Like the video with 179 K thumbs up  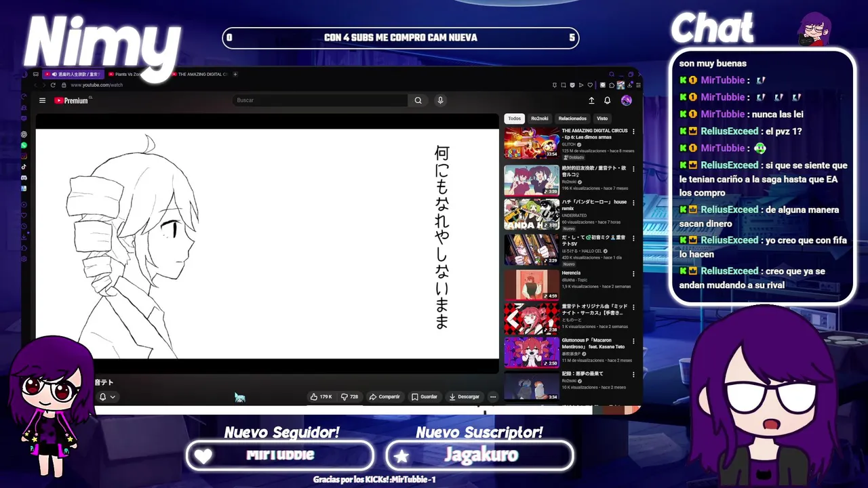(x=321, y=396)
